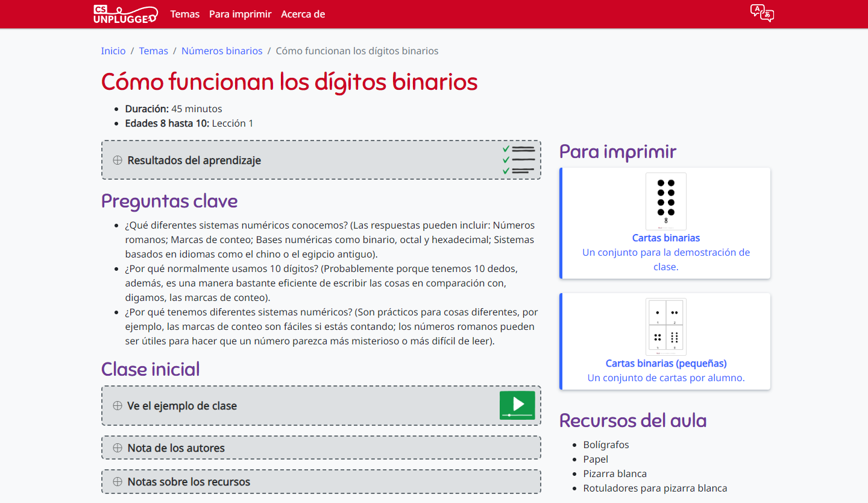This screenshot has height=503, width=868.
Task: Open the "Números binarios" breadcrumb link
Action: (x=222, y=51)
